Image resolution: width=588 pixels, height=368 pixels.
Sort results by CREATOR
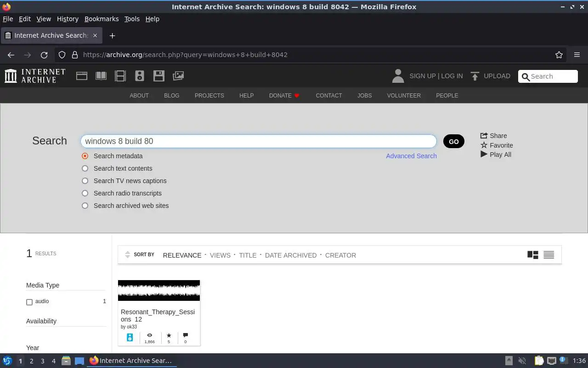(x=340, y=255)
